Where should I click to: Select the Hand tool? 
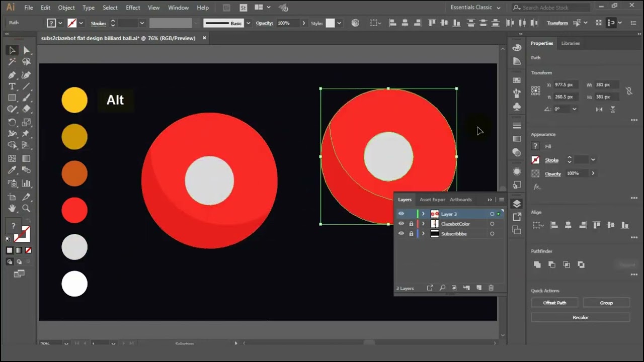click(12, 208)
